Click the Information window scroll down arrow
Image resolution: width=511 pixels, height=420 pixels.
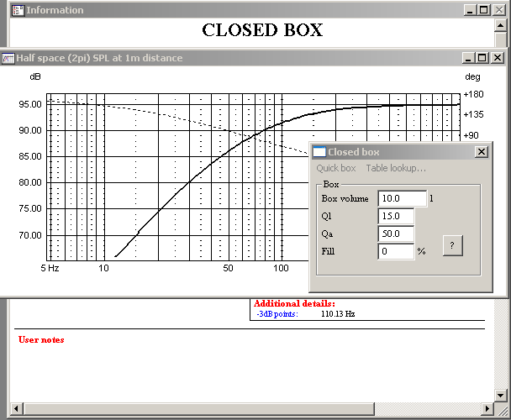[500, 396]
